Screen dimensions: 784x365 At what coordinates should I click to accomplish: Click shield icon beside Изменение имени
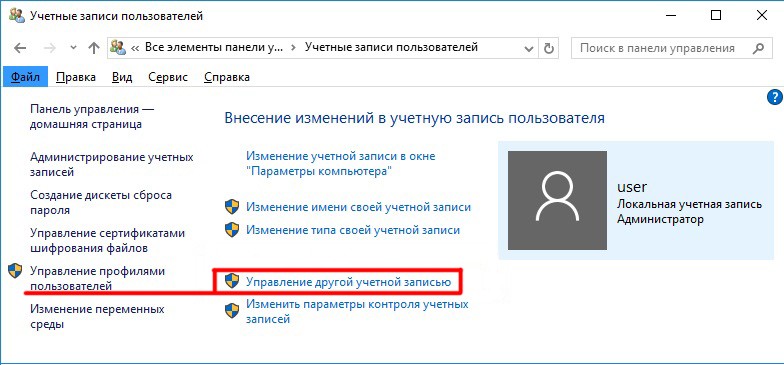[232, 206]
